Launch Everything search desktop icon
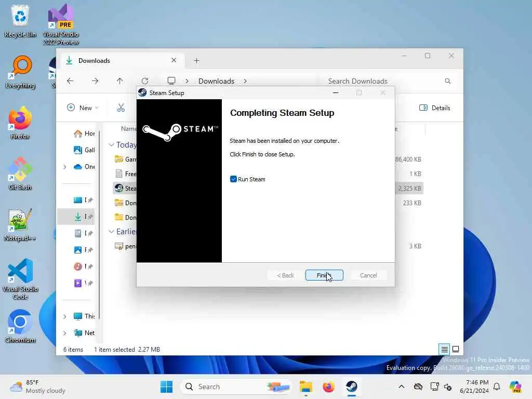Image resolution: width=532 pixels, height=399 pixels. [20, 72]
